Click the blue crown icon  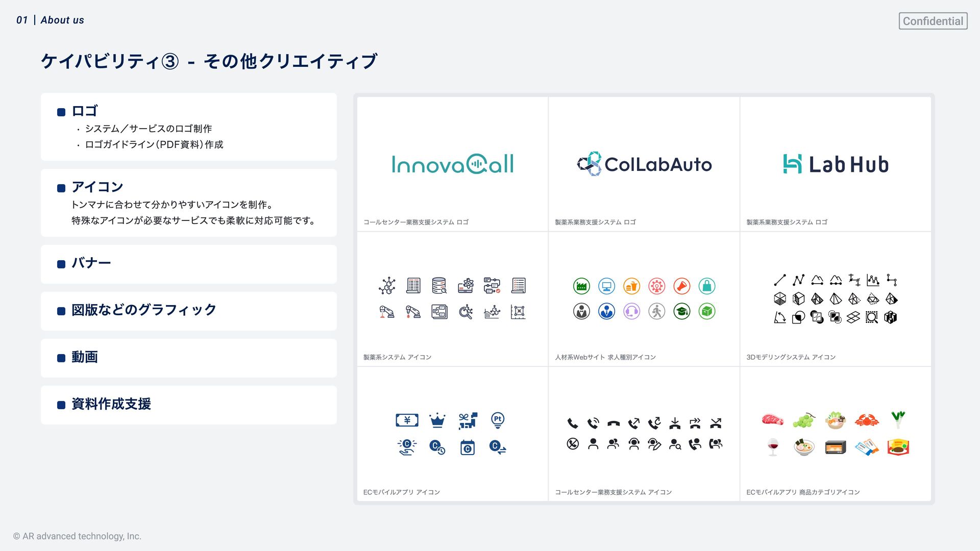tap(437, 420)
